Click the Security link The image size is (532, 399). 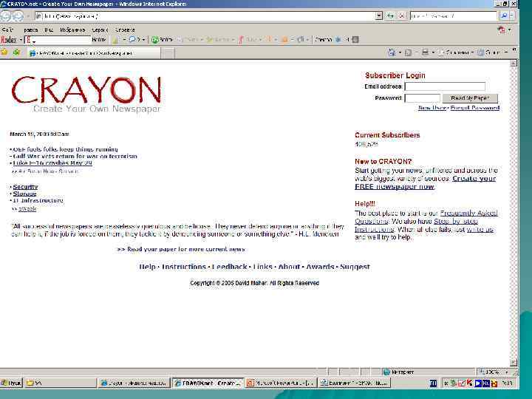tap(25, 187)
